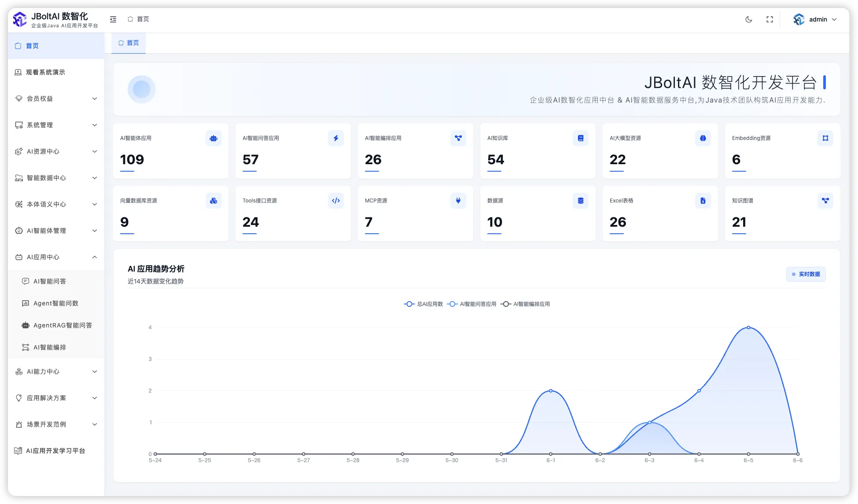
Task: Expand the 本体语义中心 menu
Action: pyautogui.click(x=56, y=204)
